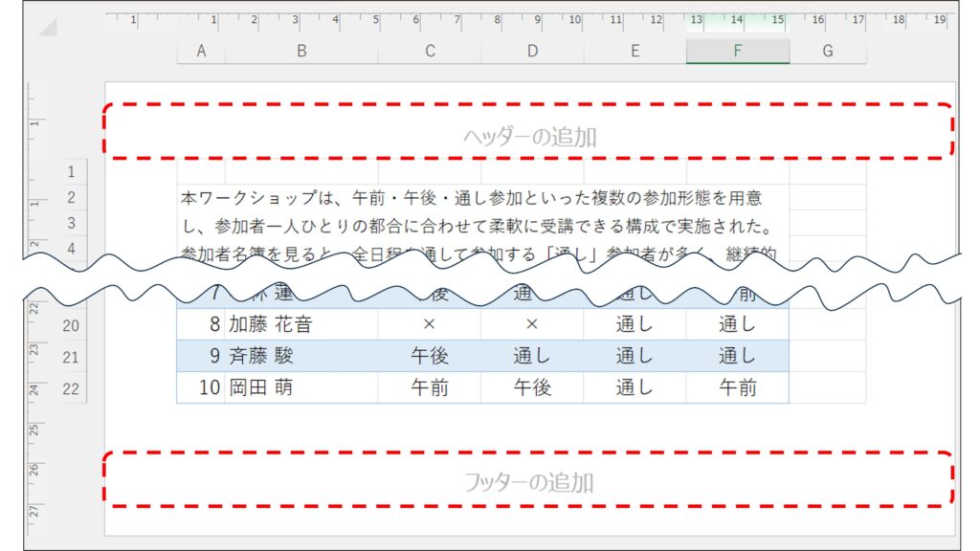Screen dimensions: 980x551
Task: Select the cell with number 10
Action: pyautogui.click(x=201, y=387)
